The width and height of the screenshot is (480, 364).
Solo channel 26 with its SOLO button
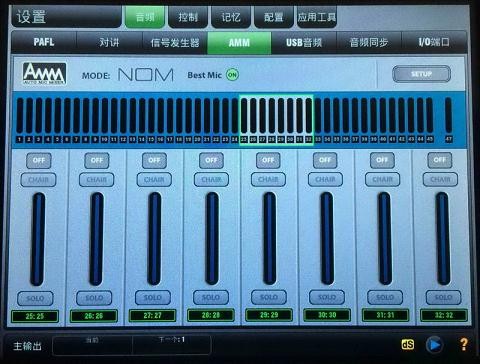[x=94, y=298]
